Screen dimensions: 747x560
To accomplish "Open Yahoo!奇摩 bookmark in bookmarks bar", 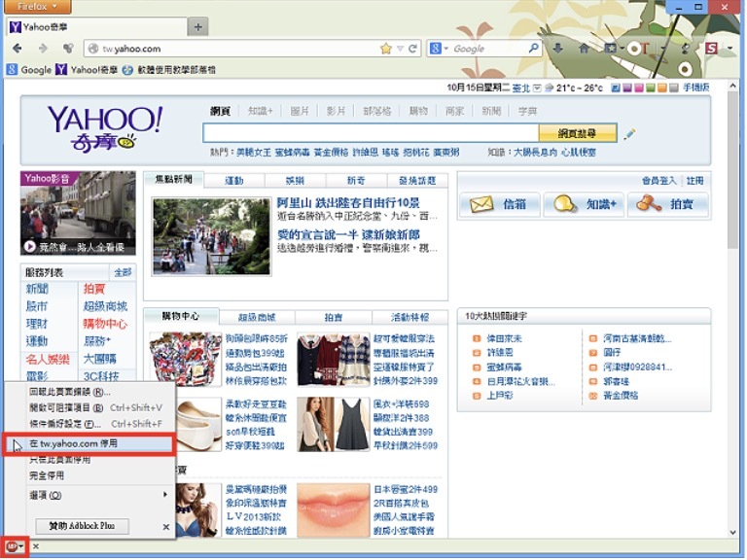I will (87, 70).
